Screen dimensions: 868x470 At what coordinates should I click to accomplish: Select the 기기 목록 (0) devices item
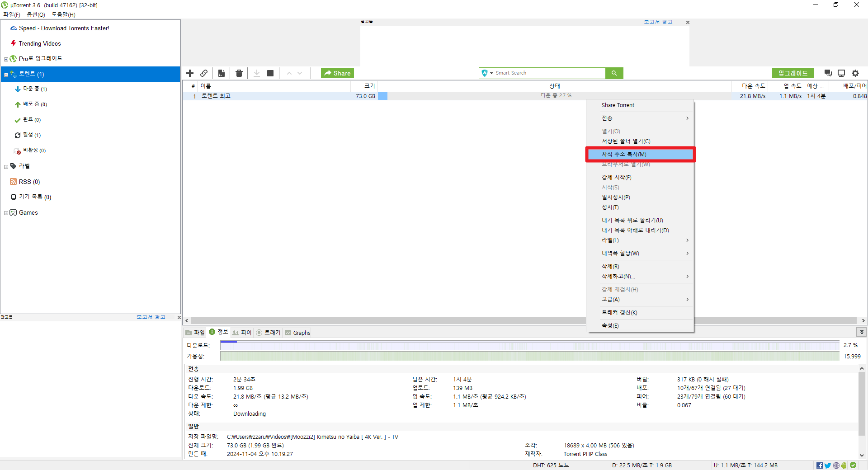(x=31, y=197)
